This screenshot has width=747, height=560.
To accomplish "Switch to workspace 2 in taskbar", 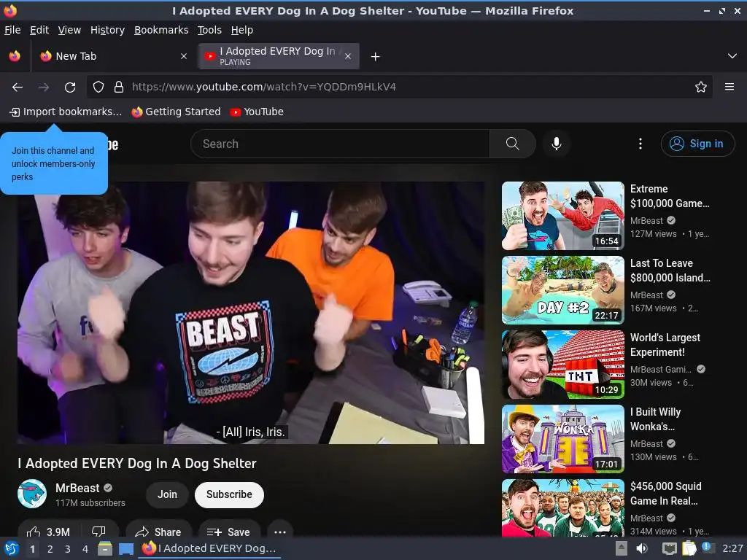I will click(50, 549).
